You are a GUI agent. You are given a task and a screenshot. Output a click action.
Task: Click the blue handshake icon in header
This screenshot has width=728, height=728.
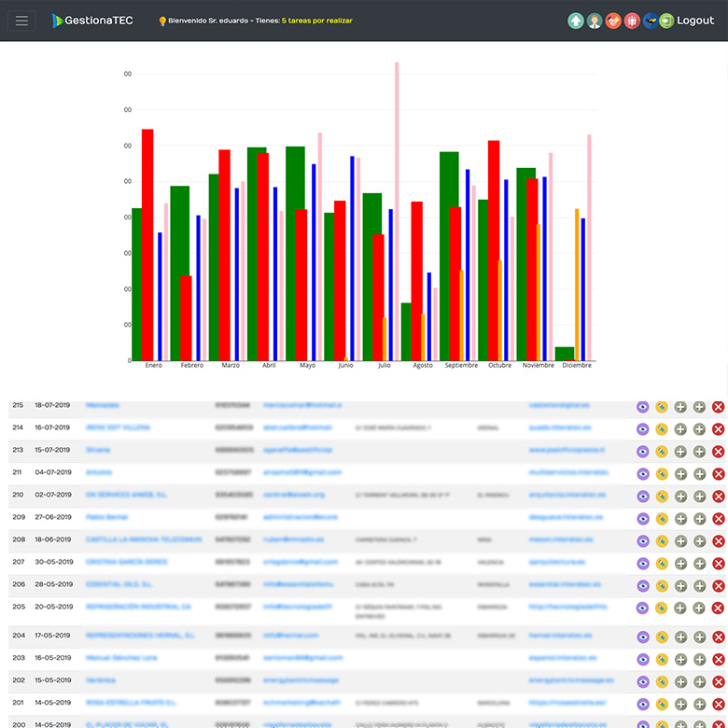(x=650, y=21)
